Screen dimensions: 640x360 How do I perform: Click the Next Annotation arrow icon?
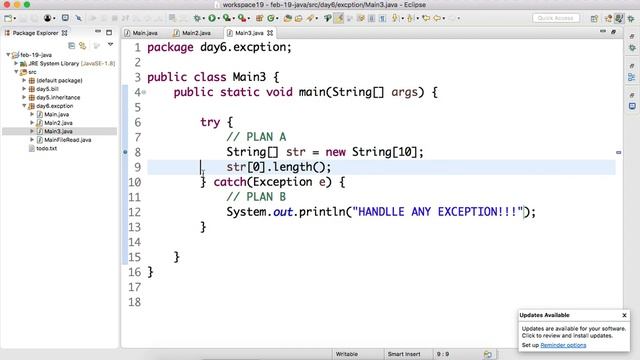tap(395, 18)
